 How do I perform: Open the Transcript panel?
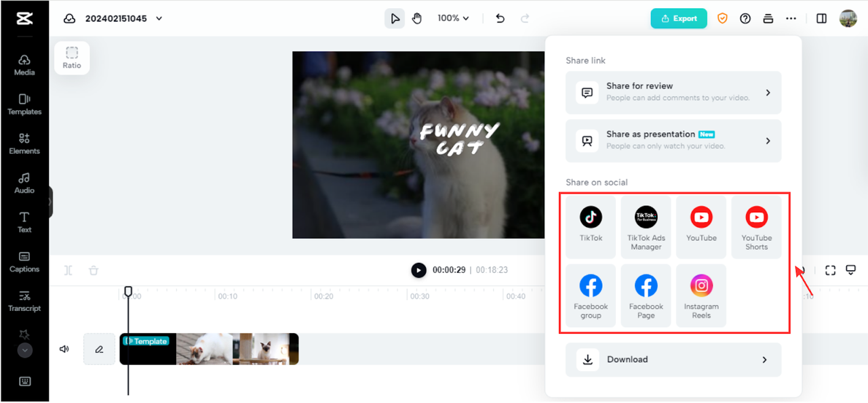click(x=24, y=301)
